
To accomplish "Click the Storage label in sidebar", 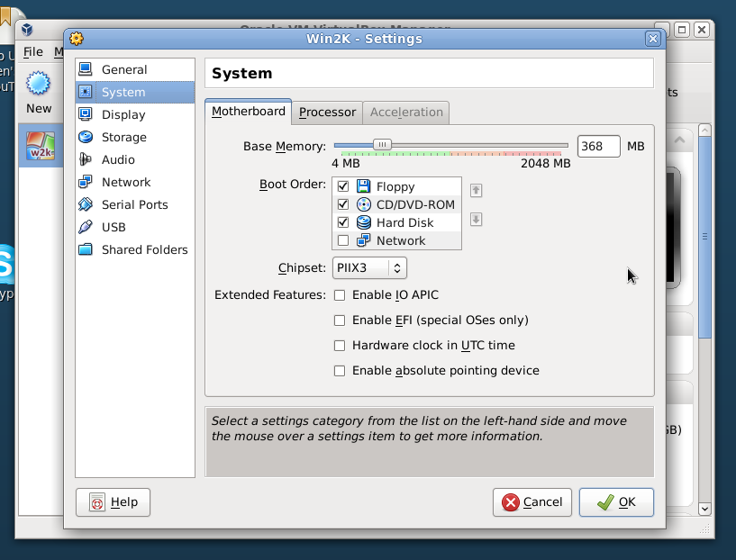I will coord(124,137).
